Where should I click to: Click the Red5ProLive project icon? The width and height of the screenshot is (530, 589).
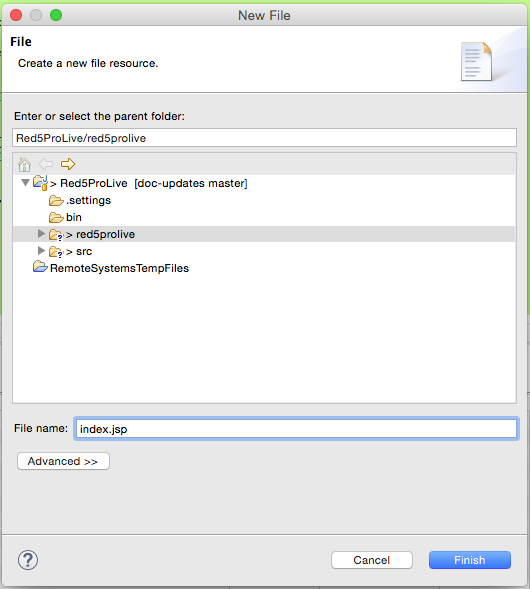(40, 183)
